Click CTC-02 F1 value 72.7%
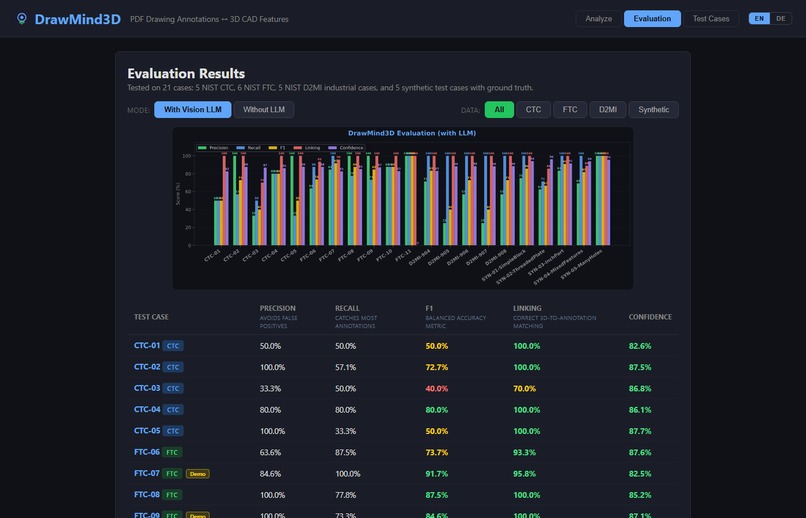Image resolution: width=806 pixels, height=518 pixels. pyautogui.click(x=436, y=367)
